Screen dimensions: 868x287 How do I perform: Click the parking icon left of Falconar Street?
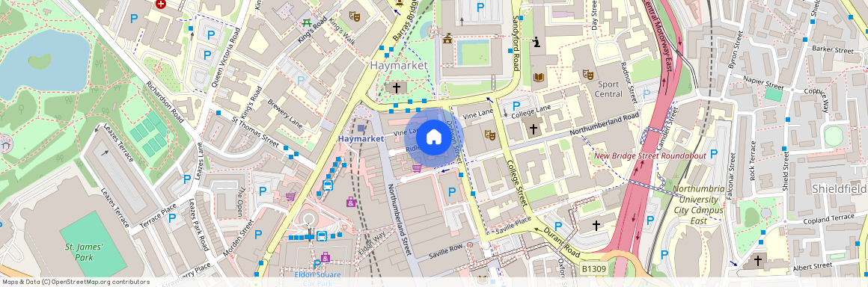pos(714,154)
